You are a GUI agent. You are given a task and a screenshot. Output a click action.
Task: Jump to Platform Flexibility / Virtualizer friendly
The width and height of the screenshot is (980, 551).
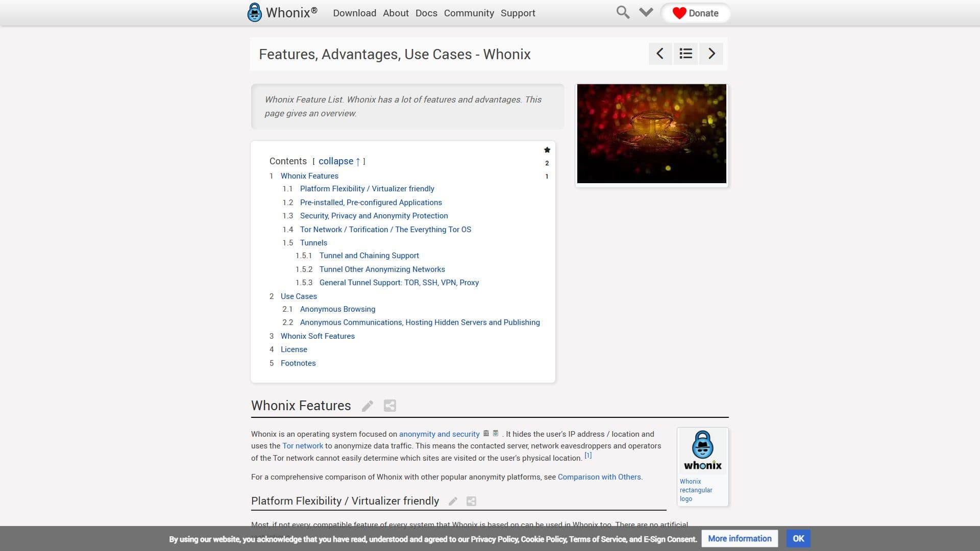point(367,189)
